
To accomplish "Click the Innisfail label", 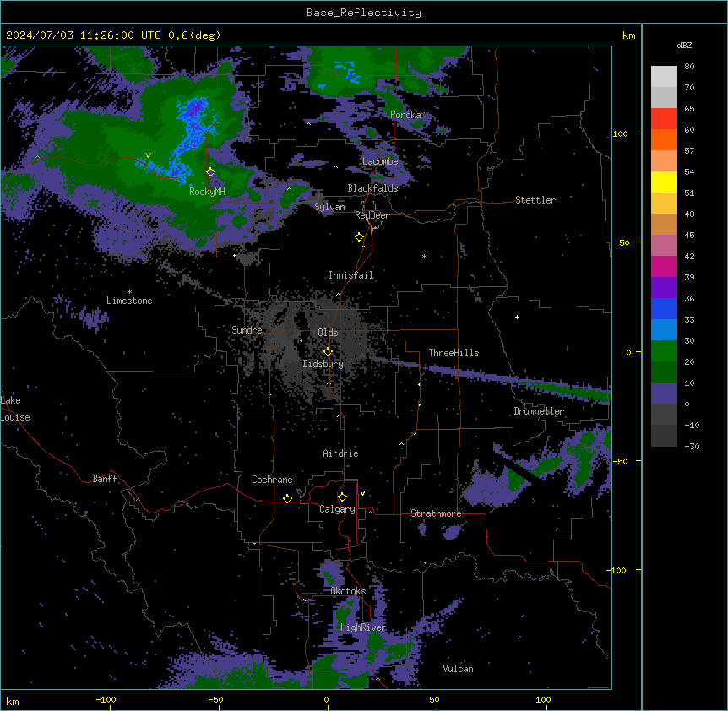I will 351,275.
